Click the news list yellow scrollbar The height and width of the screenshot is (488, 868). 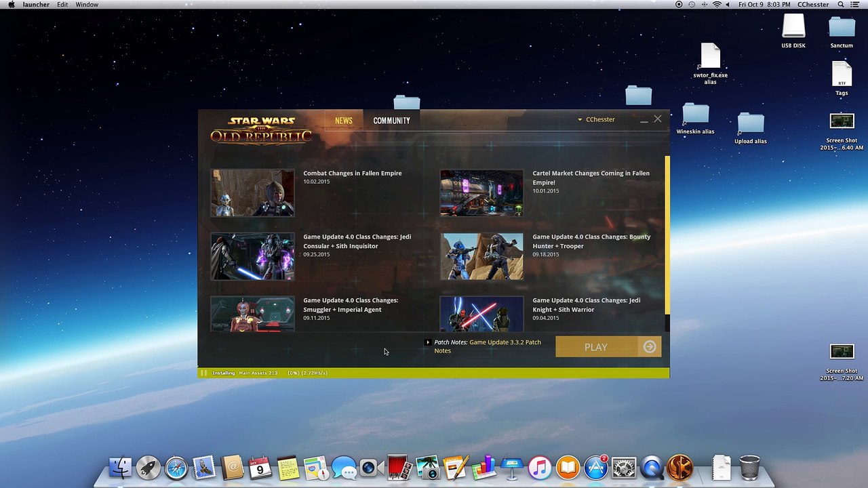pyautogui.click(x=667, y=234)
